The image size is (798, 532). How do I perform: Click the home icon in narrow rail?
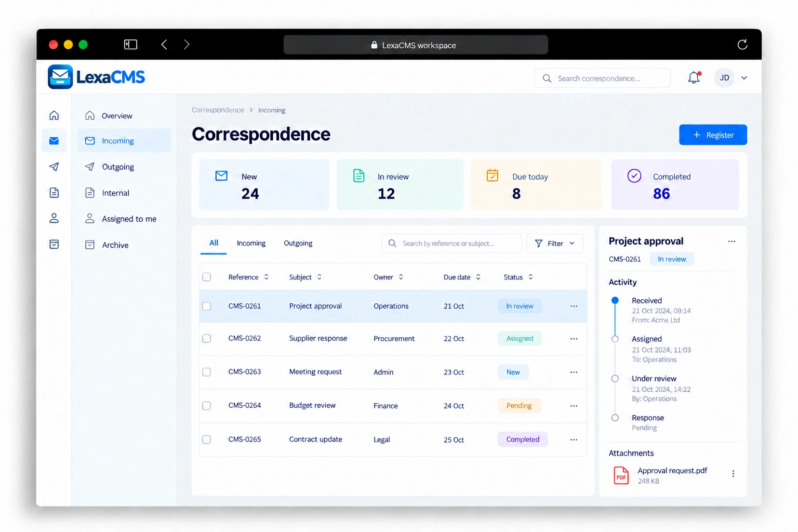54,115
